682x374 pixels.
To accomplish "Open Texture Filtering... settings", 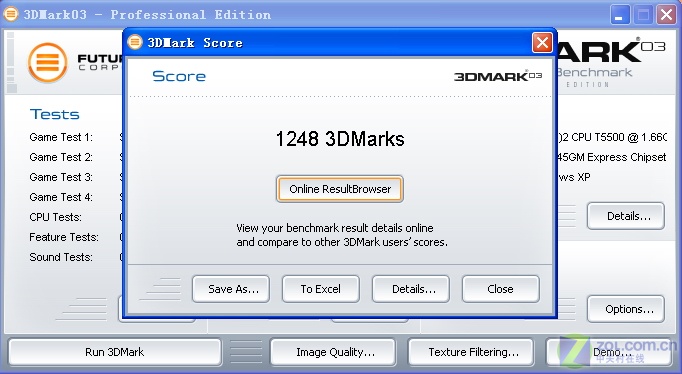I will (x=471, y=352).
